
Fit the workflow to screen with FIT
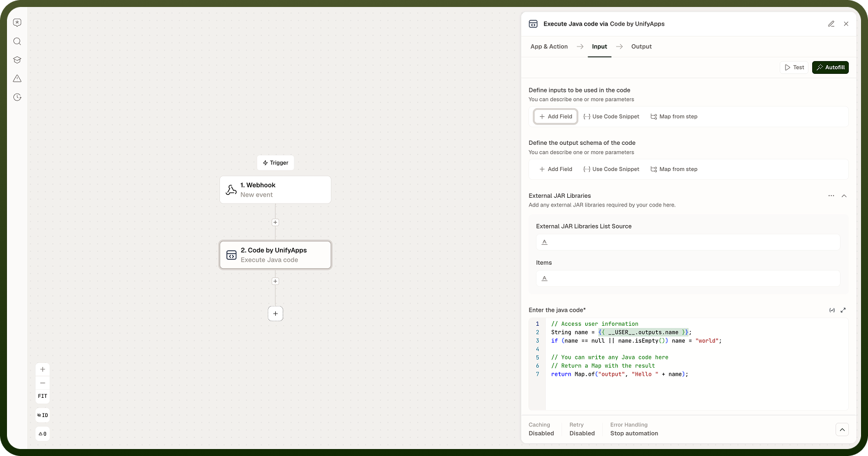pos(42,396)
